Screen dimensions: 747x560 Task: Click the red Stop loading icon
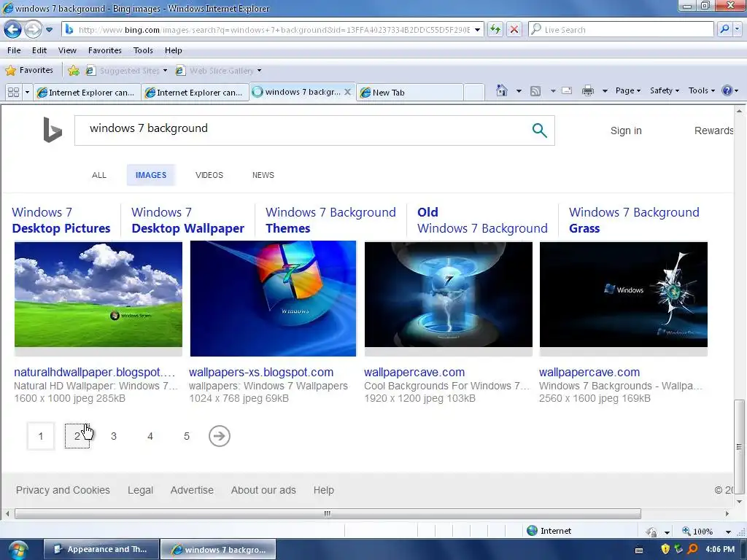(514, 29)
